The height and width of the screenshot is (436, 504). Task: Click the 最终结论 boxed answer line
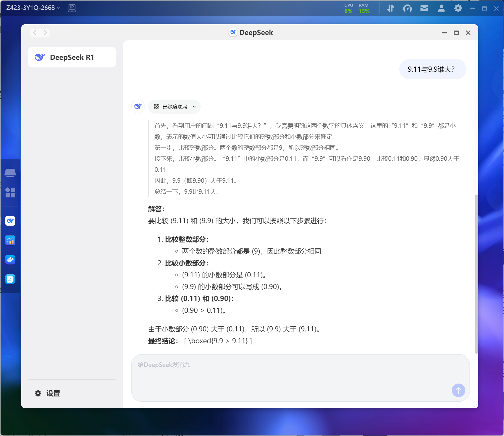point(200,341)
